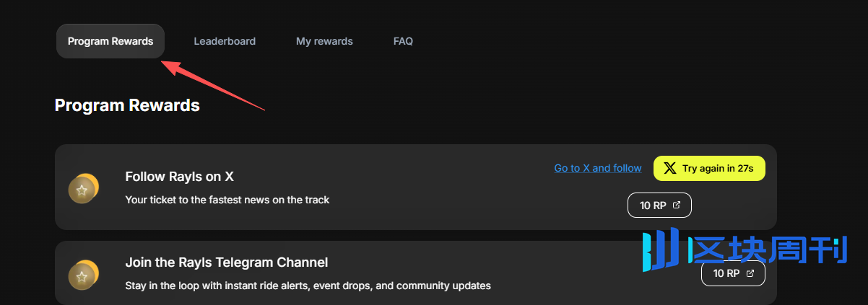This screenshot has width=868, height=305.
Task: Click the gold star coin icon beside Follow Rayls on X
Action: tap(82, 190)
